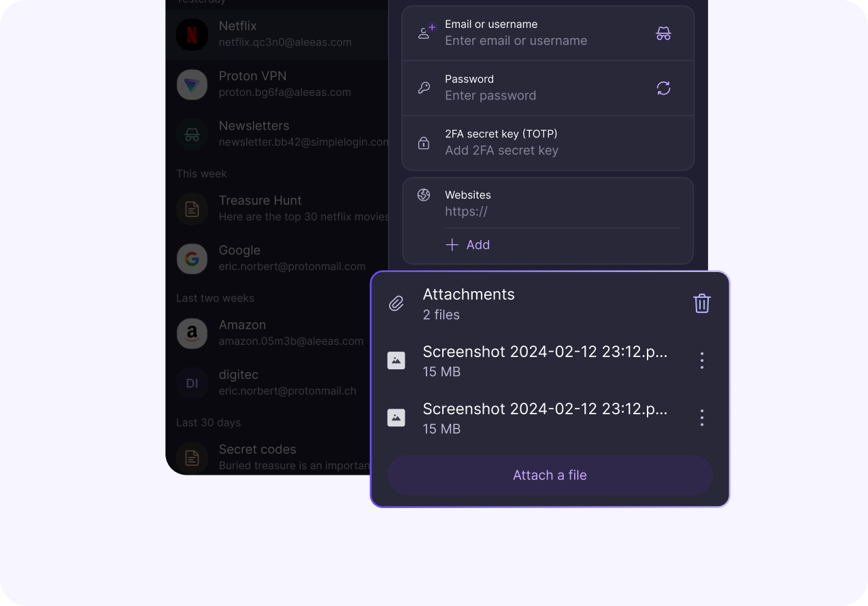Open the digitec login item
This screenshot has height=606, width=868.
click(x=278, y=383)
